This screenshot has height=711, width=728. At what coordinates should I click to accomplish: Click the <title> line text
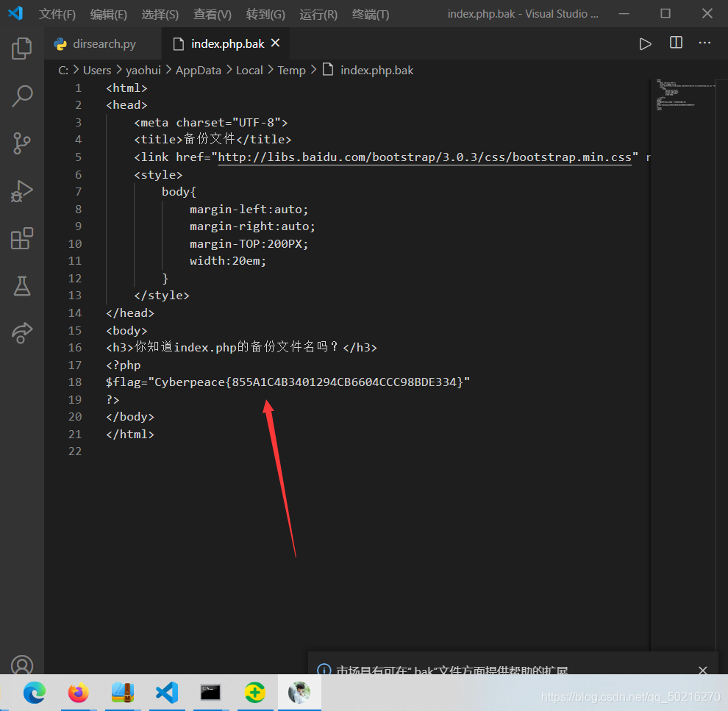[213, 140]
